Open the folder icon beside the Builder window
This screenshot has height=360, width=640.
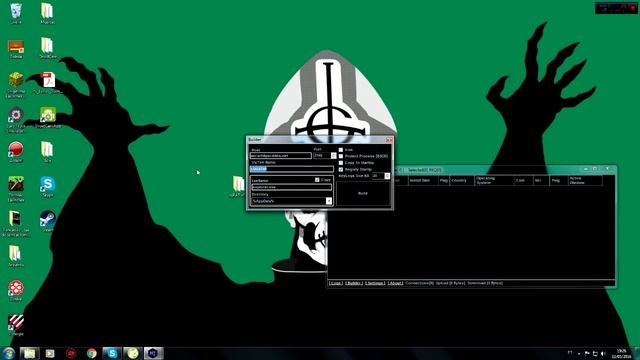coord(238,186)
